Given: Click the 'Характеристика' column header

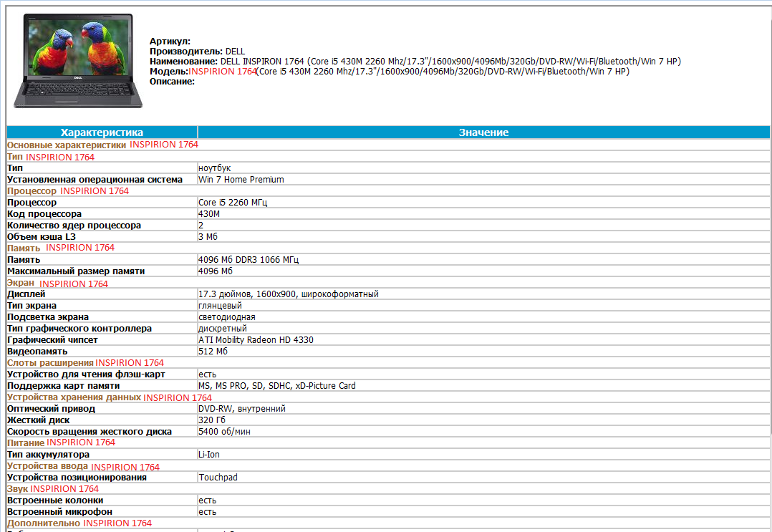Looking at the screenshot, I should (102, 132).
